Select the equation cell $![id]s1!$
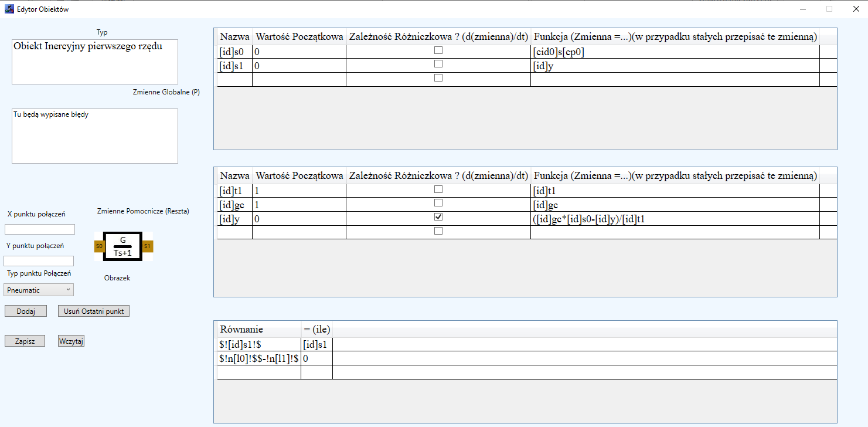The width and height of the screenshot is (868, 427). click(259, 344)
